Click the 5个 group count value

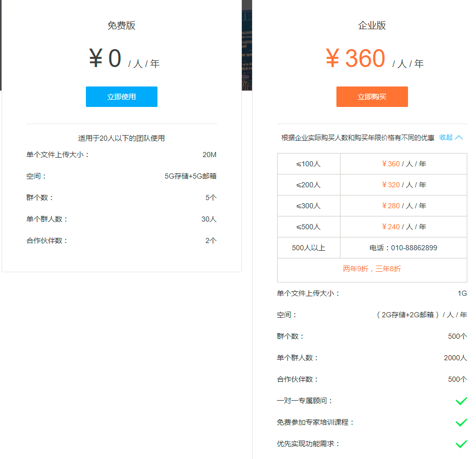(x=211, y=198)
